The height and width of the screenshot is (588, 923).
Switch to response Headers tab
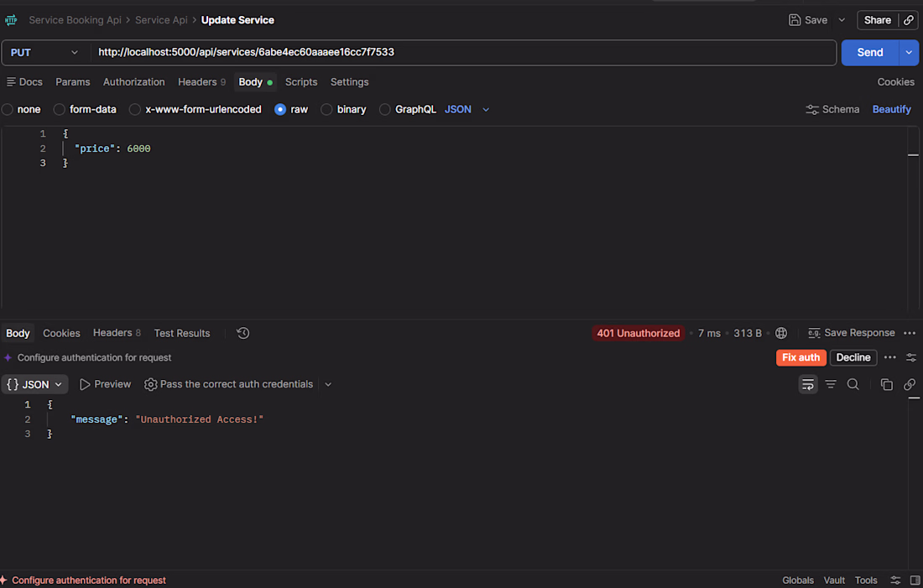point(117,333)
